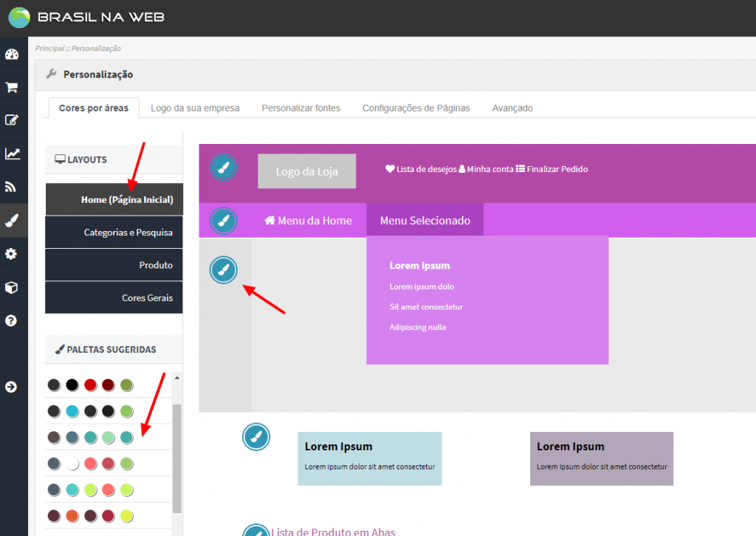Click the Menu Selecionado preview item
Viewport: 756px width, 536px height.
425,221
